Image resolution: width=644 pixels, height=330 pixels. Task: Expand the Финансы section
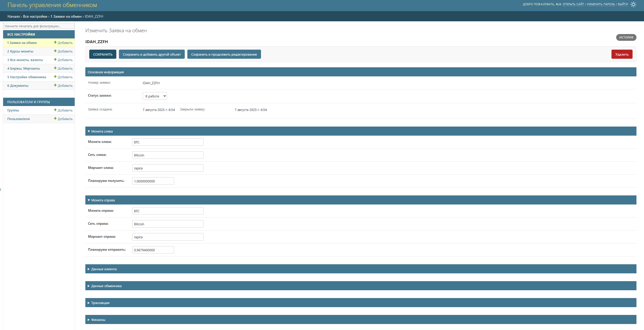point(98,320)
